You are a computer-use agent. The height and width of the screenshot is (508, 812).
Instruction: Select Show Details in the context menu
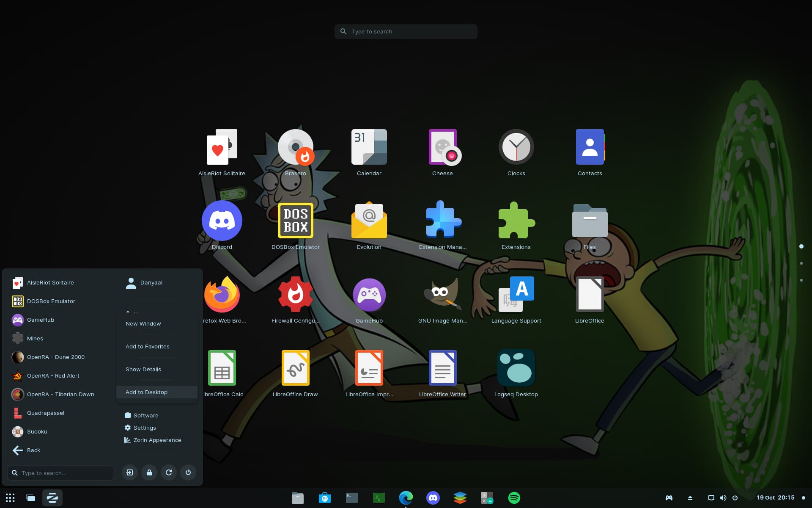tap(157, 369)
